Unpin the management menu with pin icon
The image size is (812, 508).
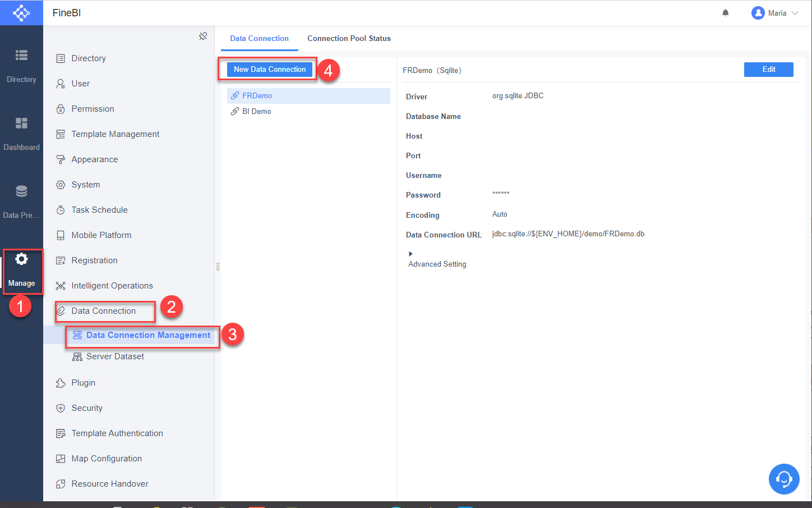(x=203, y=36)
